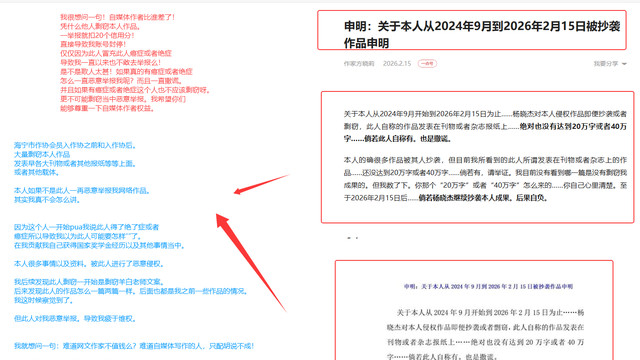Click the red line 我很想问一句!自媒体作者比谁差了!

click(118, 17)
